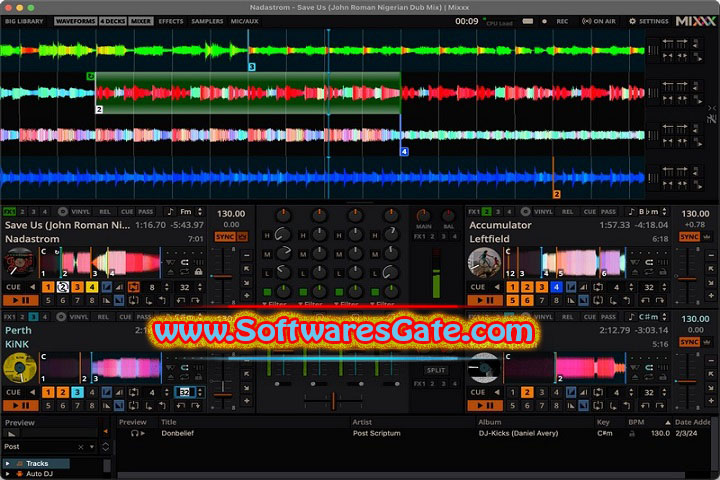This screenshot has height=480, width=720.
Task: Clear the Post search with the X
Action: tap(81, 447)
